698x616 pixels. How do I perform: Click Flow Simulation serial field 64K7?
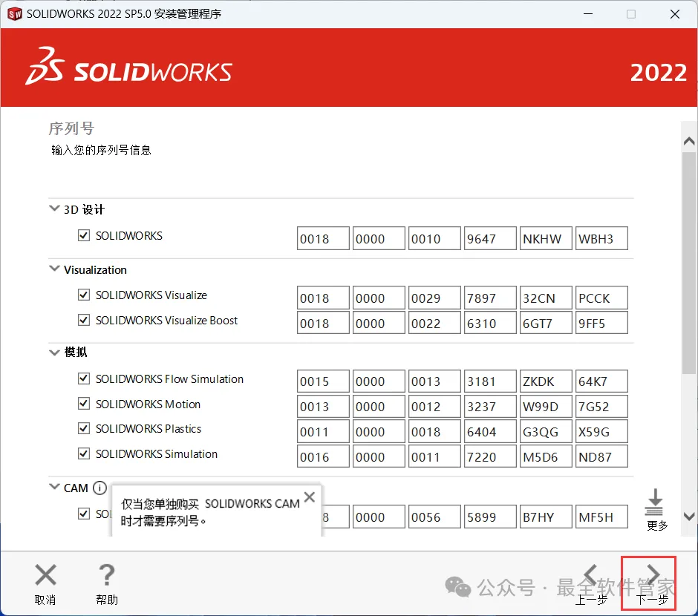coord(601,381)
